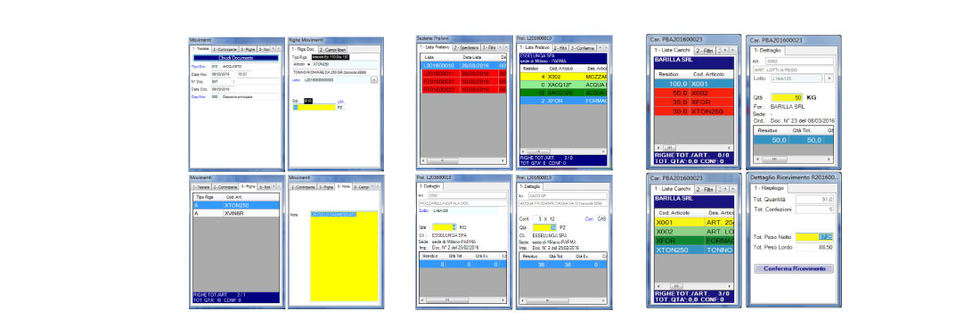Click the Conferma Ricevimento button
Image resolution: width=980 pixels, height=336 pixels.
coord(794,269)
